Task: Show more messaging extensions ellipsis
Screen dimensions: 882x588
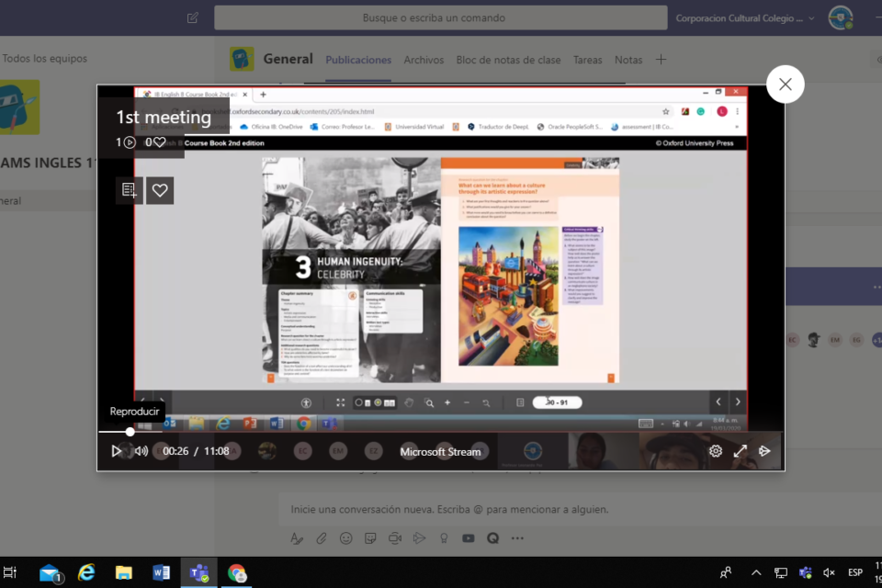Action: tap(517, 538)
